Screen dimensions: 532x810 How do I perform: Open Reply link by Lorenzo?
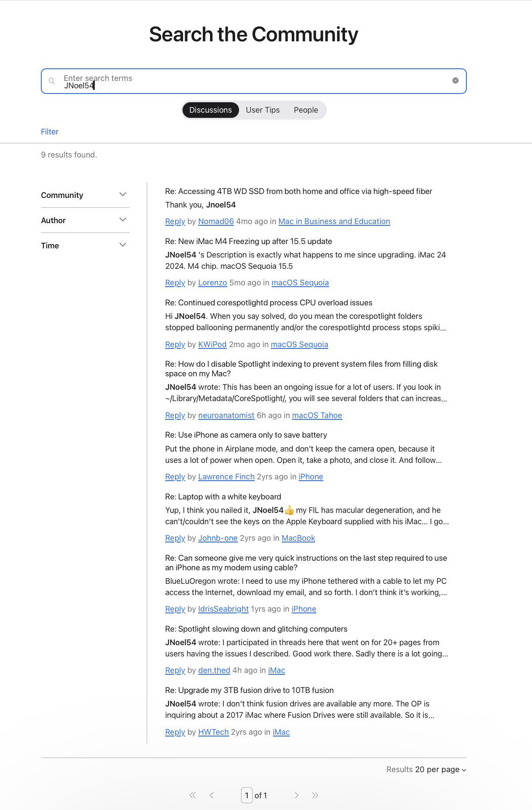[x=175, y=283]
